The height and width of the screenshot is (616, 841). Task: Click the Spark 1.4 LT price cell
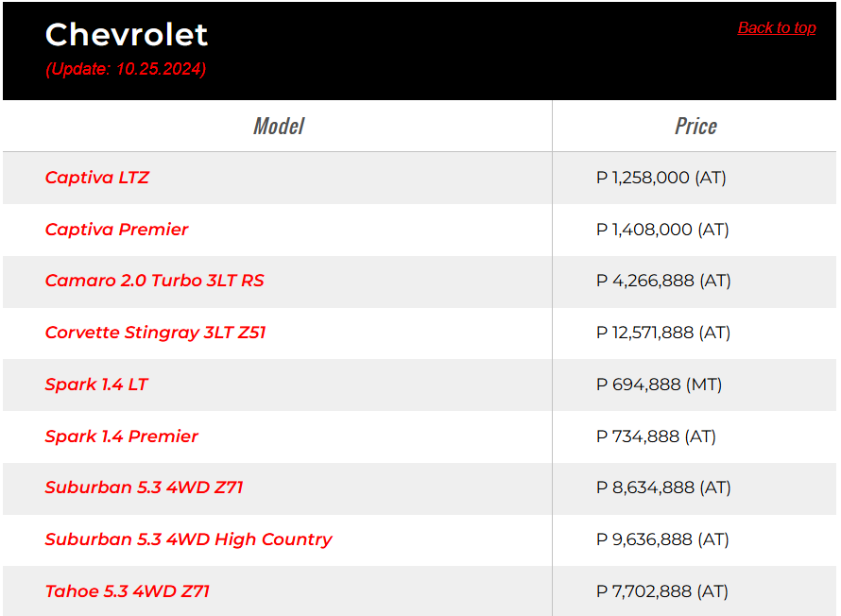click(660, 385)
